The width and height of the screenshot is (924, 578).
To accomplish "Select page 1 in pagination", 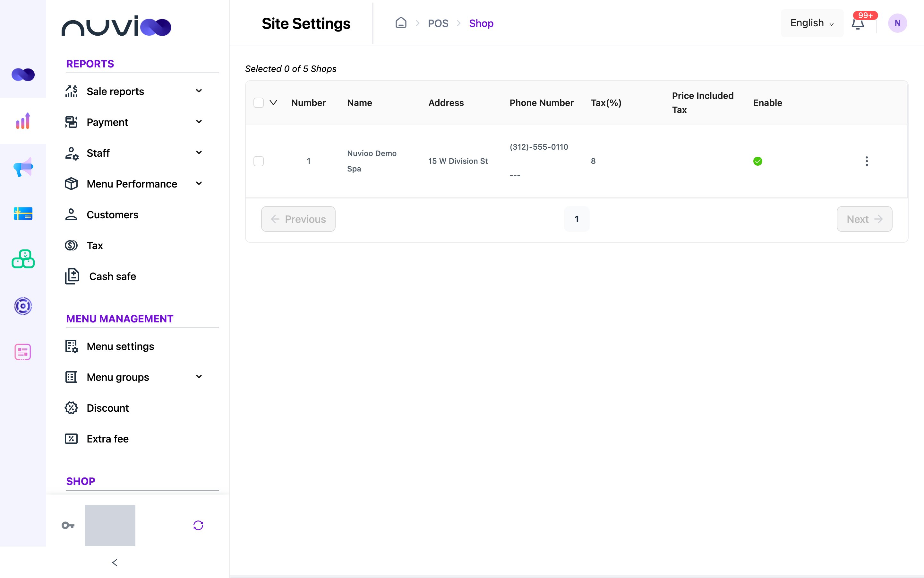I will [x=577, y=219].
